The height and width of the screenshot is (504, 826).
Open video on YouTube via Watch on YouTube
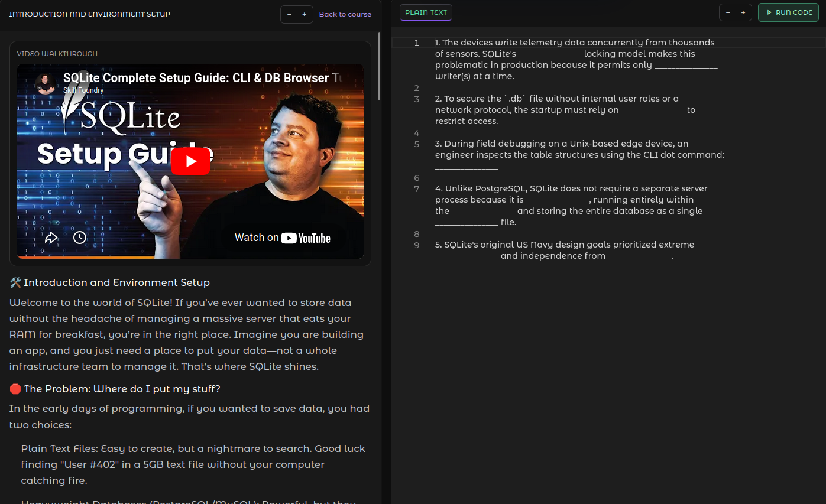[x=283, y=238]
